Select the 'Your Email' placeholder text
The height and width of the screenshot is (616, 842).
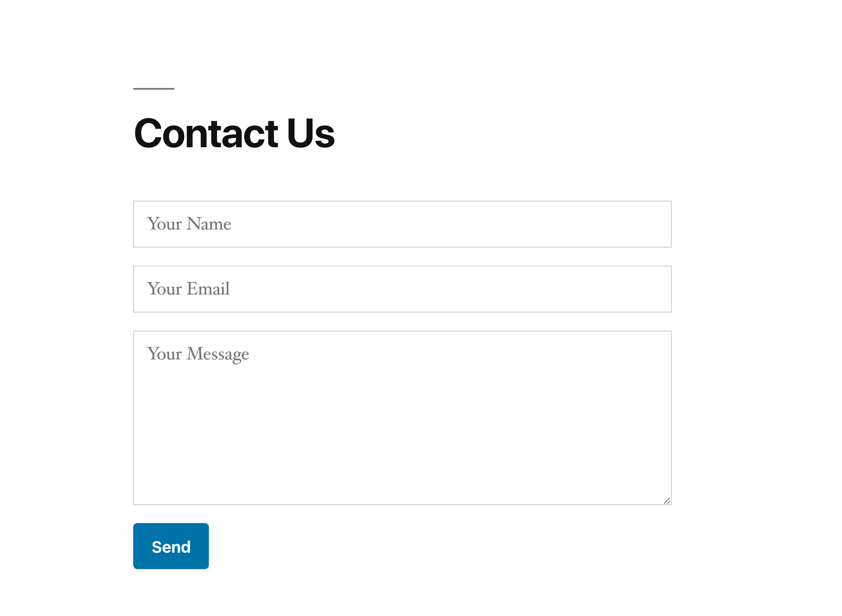coord(188,289)
